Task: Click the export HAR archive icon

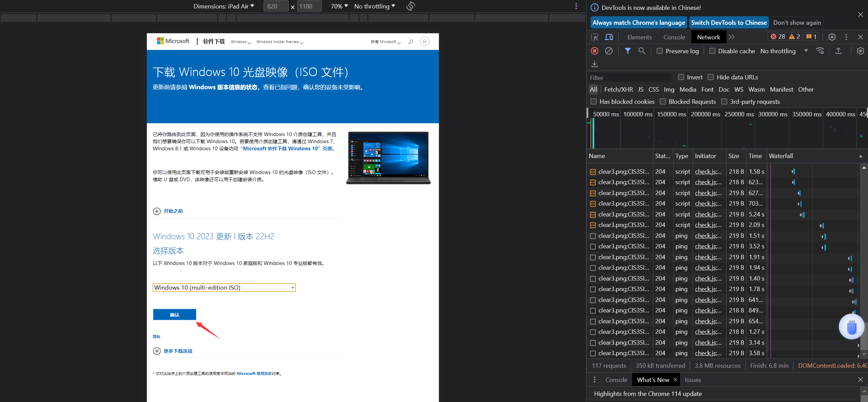Action: tap(595, 64)
